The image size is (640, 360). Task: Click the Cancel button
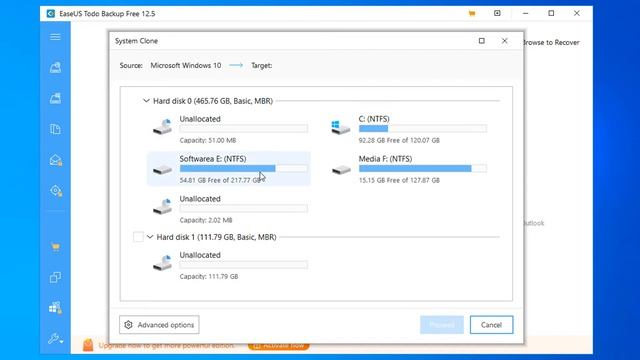(491, 325)
